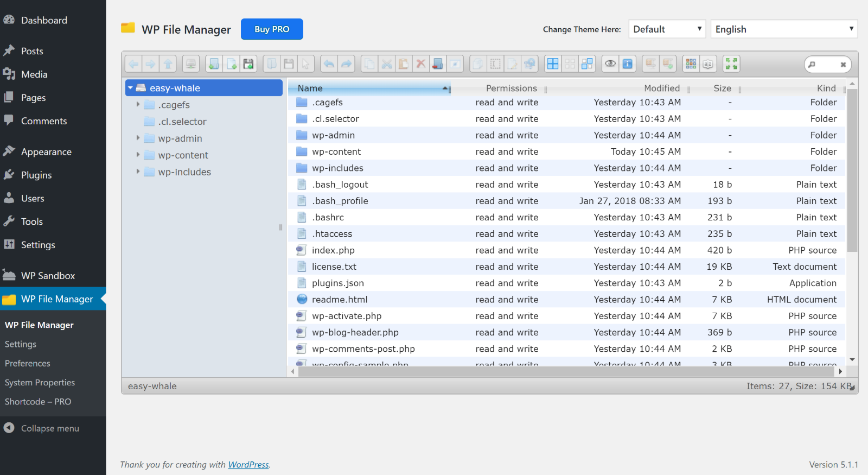Expand the wp-includes tree folder

(138, 172)
